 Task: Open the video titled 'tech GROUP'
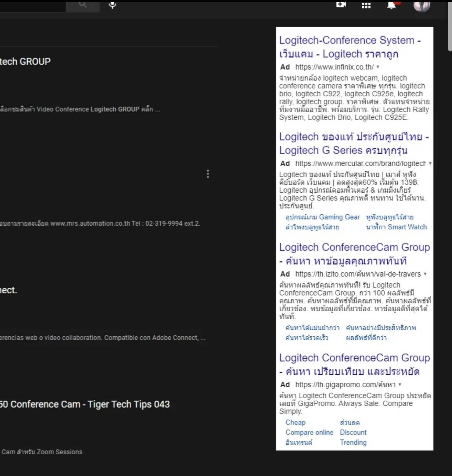25,62
